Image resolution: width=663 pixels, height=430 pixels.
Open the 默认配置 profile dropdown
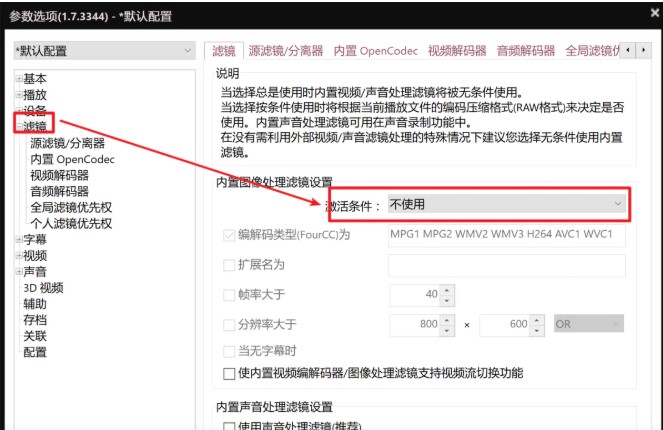point(104,51)
